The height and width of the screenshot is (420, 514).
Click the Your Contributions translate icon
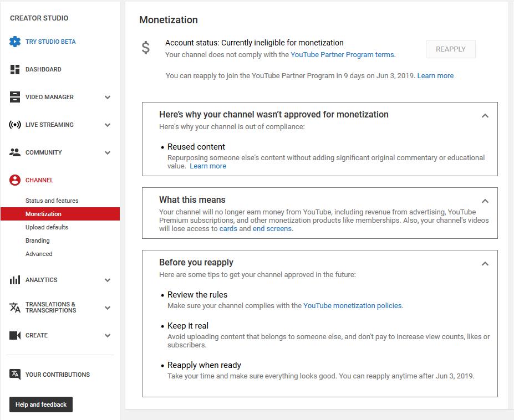(x=15, y=374)
